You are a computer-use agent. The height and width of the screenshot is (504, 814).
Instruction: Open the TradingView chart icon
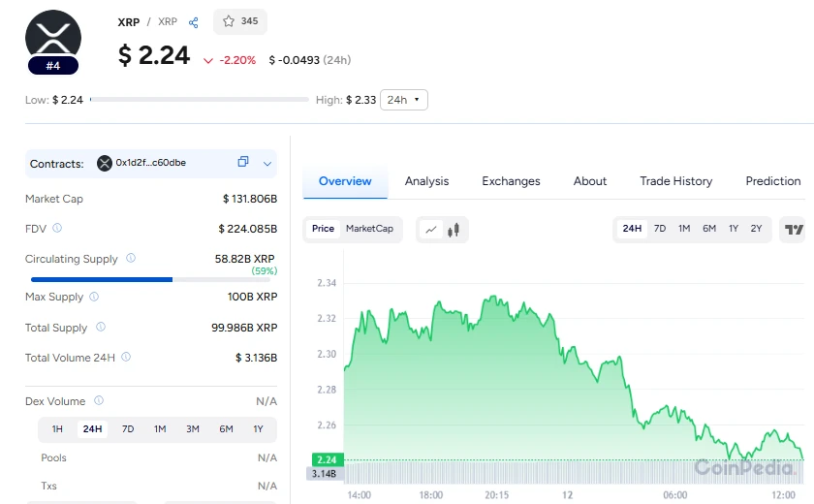point(794,230)
